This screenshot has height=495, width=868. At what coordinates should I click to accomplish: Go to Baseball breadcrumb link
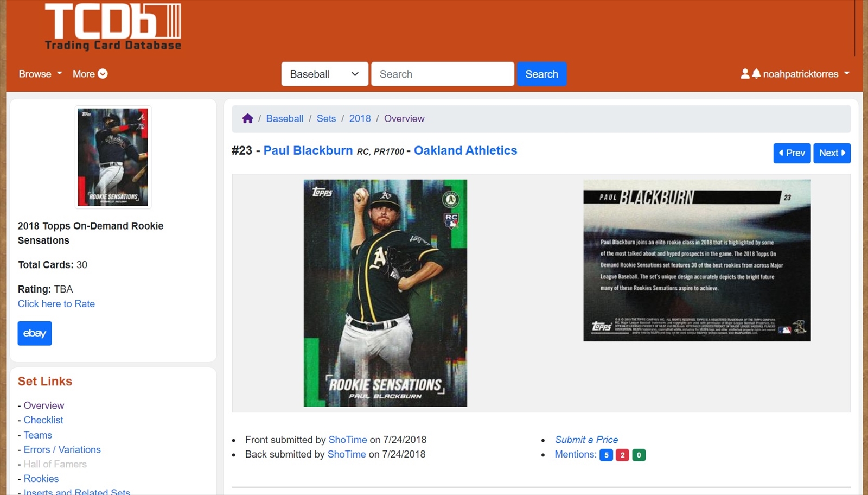pyautogui.click(x=284, y=118)
